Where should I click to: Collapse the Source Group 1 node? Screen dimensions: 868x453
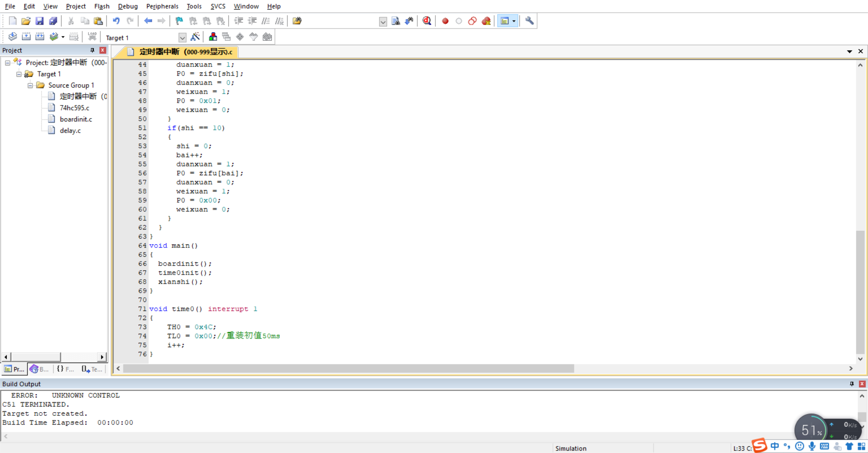click(x=30, y=86)
